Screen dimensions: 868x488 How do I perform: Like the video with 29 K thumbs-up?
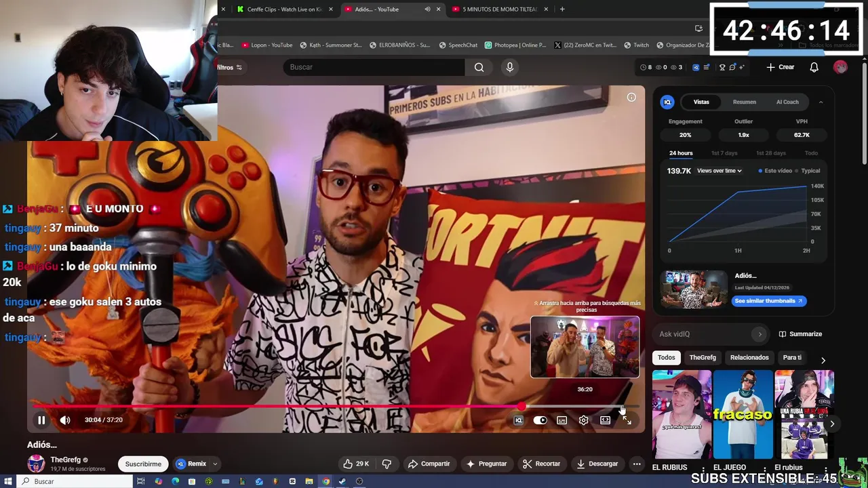pos(356,464)
